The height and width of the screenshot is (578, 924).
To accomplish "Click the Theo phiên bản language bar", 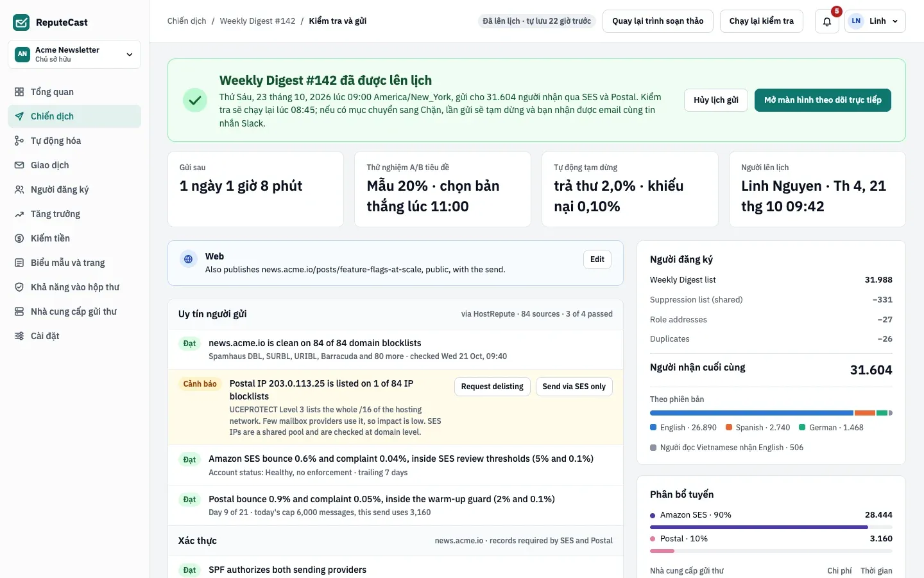I will 771,413.
